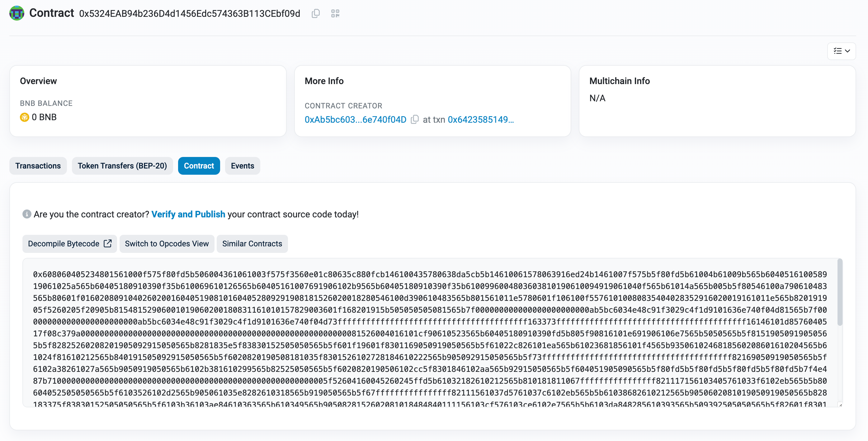Click the 'CONTRACT CREATOR' label
Screen dimensions: 868x441
click(343, 106)
